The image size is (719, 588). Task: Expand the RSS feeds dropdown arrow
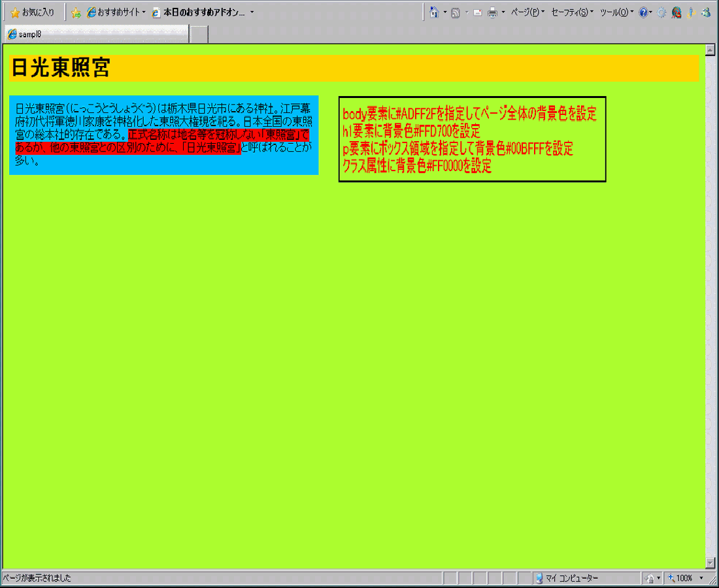tap(467, 12)
